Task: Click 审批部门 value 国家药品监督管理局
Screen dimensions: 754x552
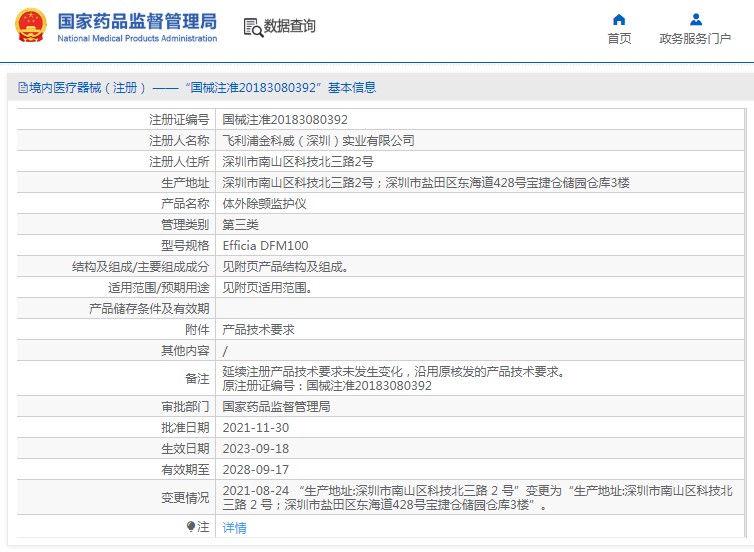Action: tap(276, 407)
